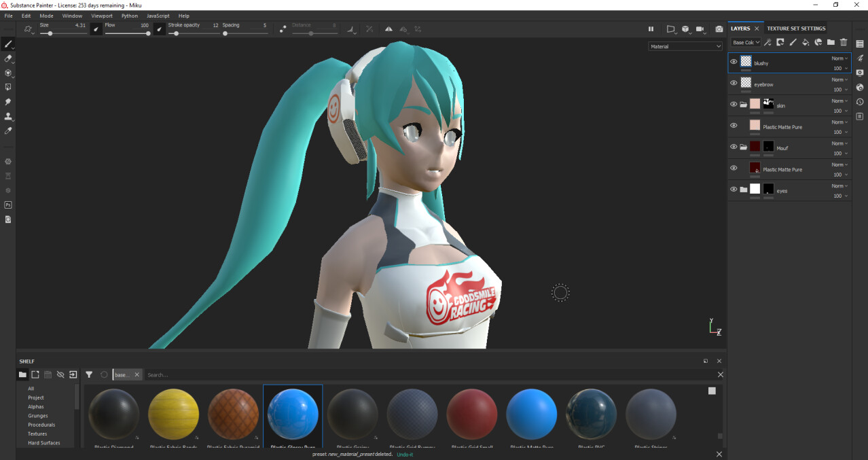
Task: Switch to Texture Set Settings tab
Action: (x=796, y=29)
